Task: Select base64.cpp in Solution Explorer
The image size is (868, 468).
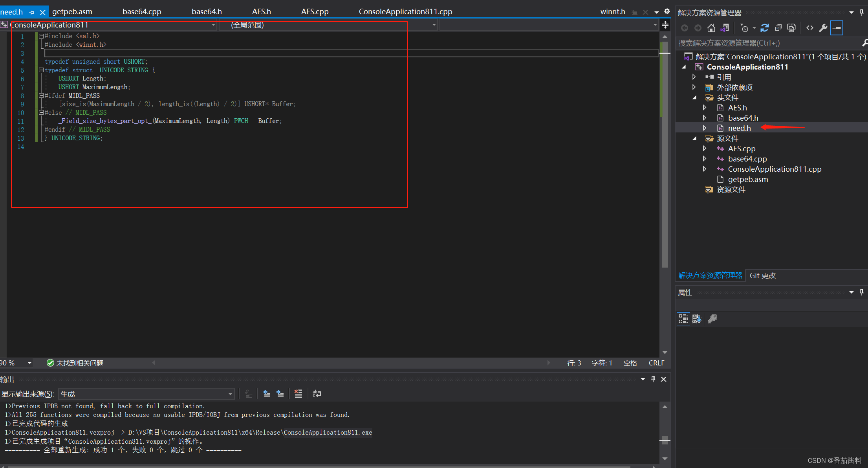Action: (747, 159)
